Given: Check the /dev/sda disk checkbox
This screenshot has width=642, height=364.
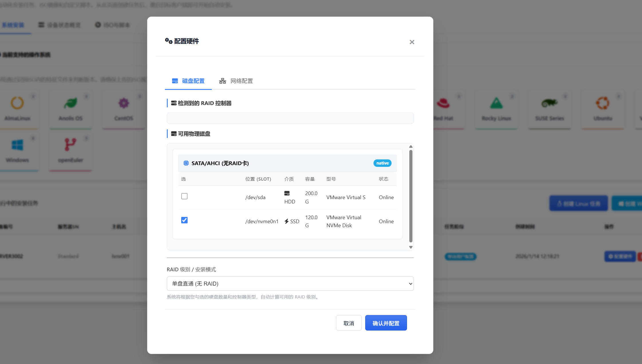Looking at the screenshot, I should 184,196.
